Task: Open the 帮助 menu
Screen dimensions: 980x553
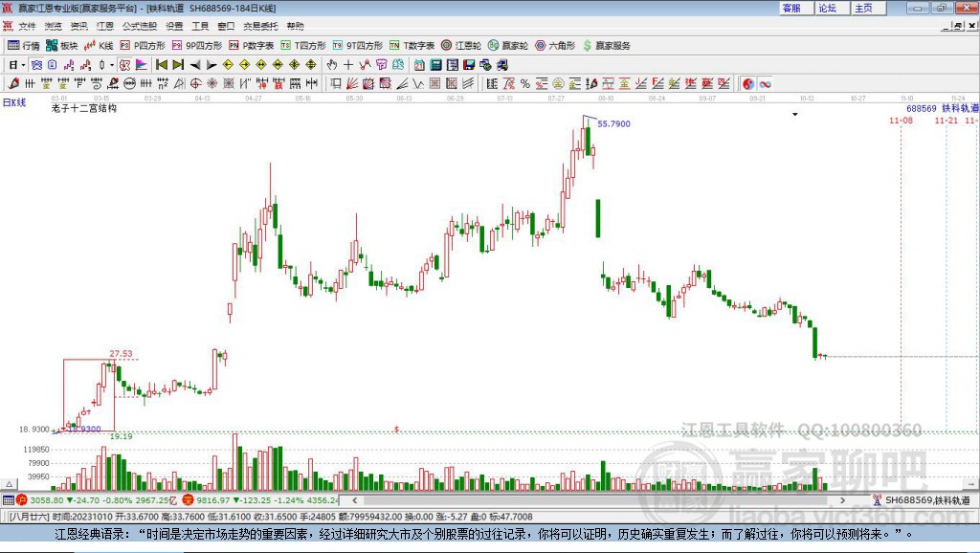Action: [295, 26]
